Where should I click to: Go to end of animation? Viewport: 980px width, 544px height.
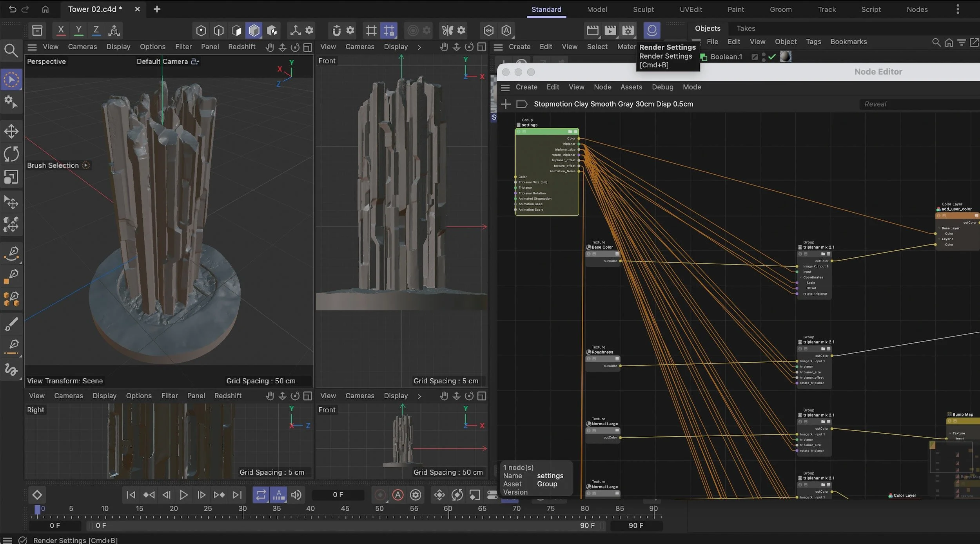pyautogui.click(x=237, y=495)
